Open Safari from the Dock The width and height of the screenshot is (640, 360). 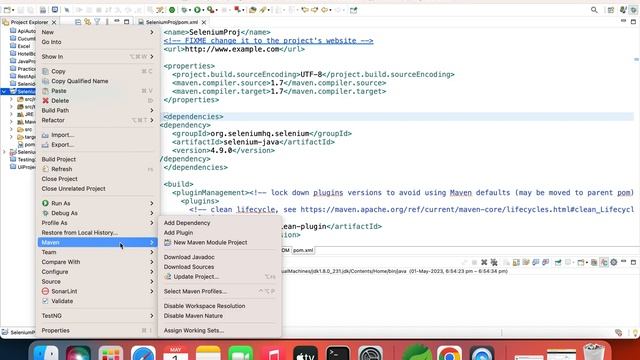pyautogui.click(x=143, y=353)
